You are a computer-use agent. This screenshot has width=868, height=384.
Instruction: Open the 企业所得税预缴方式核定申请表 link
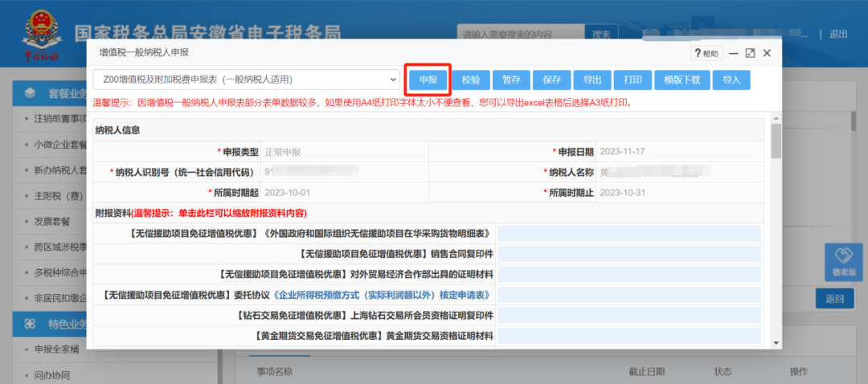click(384, 295)
